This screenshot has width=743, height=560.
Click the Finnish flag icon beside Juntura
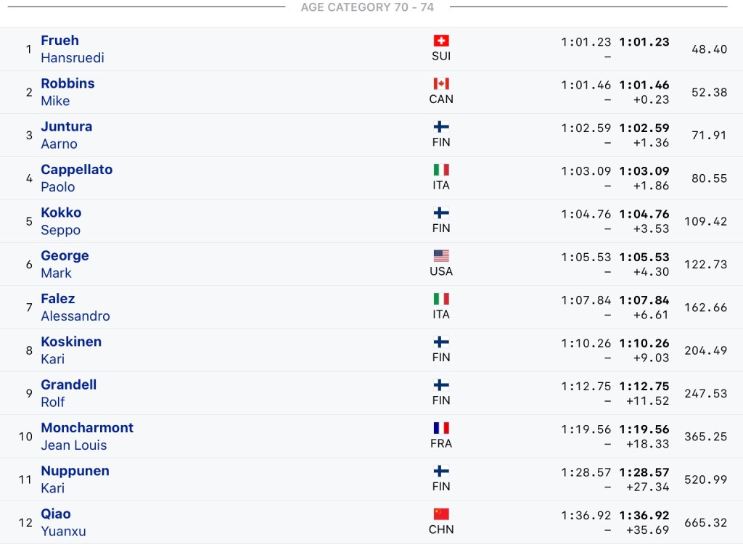441,127
